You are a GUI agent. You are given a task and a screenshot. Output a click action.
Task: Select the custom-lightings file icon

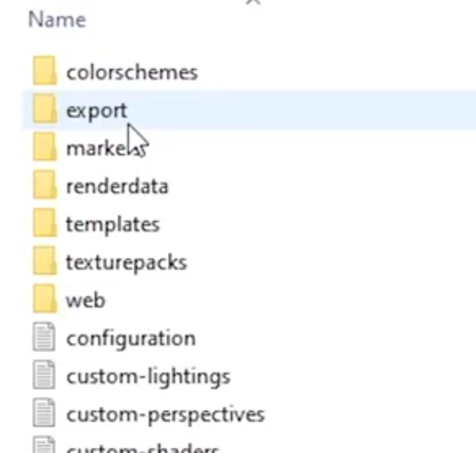[44, 375]
